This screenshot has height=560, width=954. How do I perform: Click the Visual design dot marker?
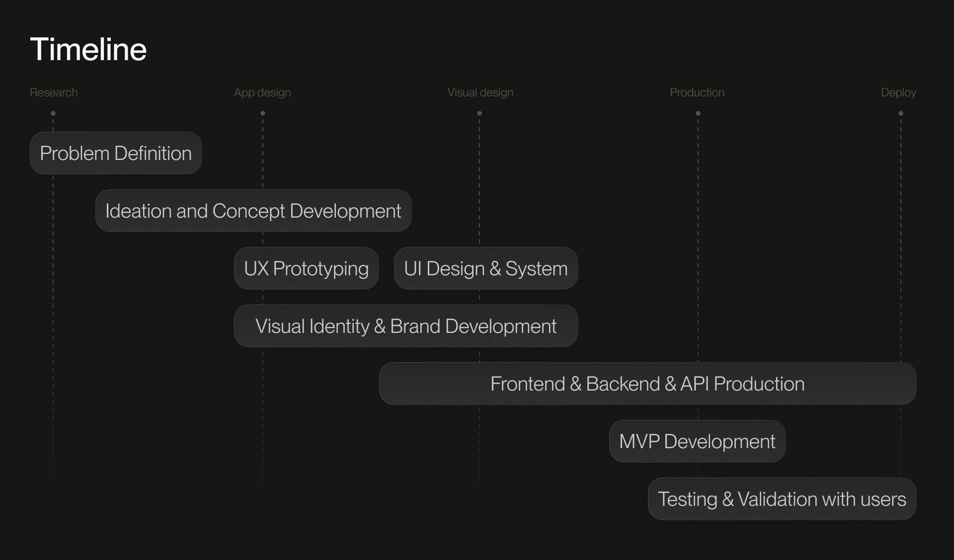pos(479,113)
